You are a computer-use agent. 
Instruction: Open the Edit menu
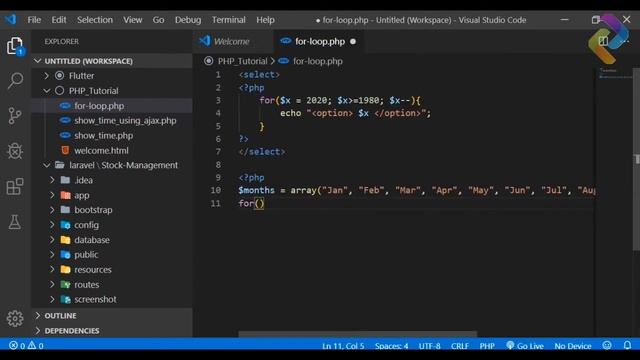point(59,20)
